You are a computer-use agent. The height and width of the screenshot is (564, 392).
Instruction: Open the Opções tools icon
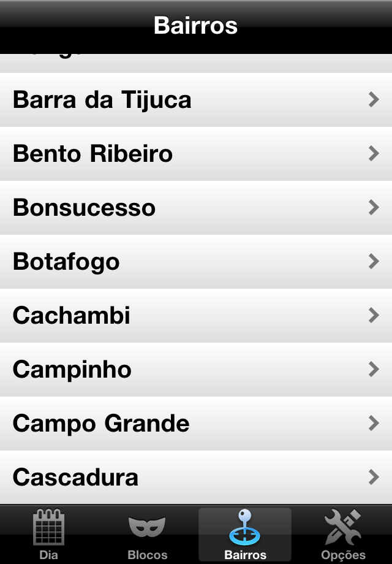pyautogui.click(x=343, y=527)
